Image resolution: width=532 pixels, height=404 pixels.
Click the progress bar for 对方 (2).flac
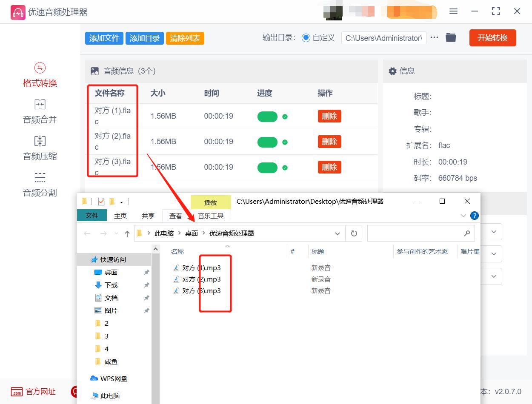(x=267, y=142)
